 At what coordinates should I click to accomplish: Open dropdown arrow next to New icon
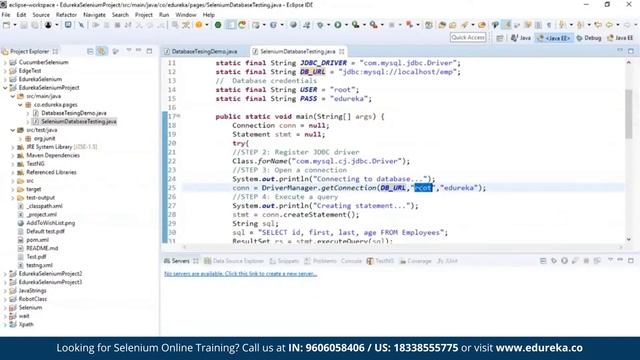pos(15,25)
